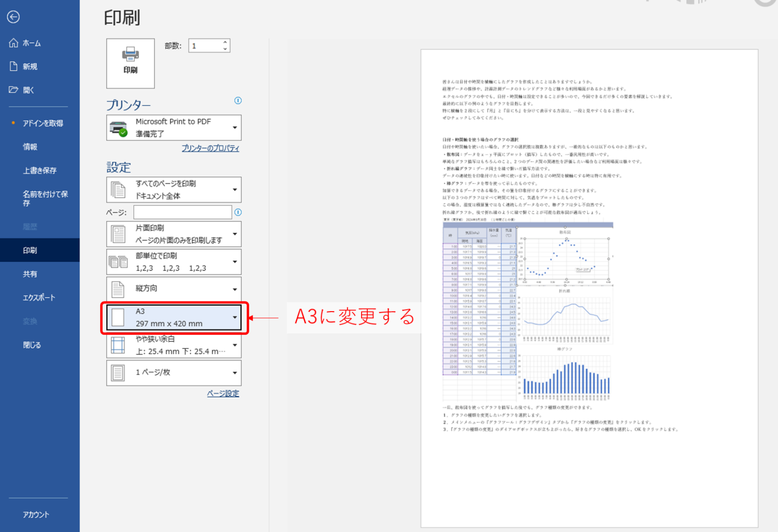Open ページ設定 page setup dialog
This screenshot has width=778, height=532.
tap(223, 393)
